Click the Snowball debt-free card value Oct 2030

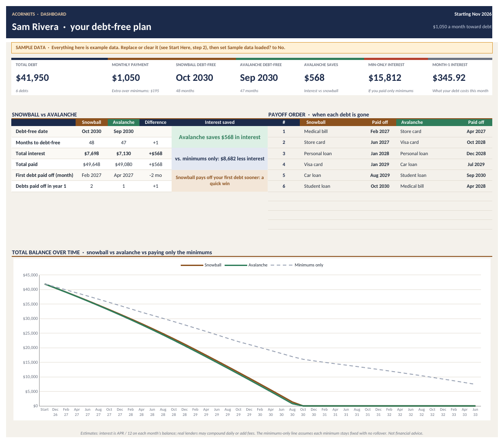[194, 78]
